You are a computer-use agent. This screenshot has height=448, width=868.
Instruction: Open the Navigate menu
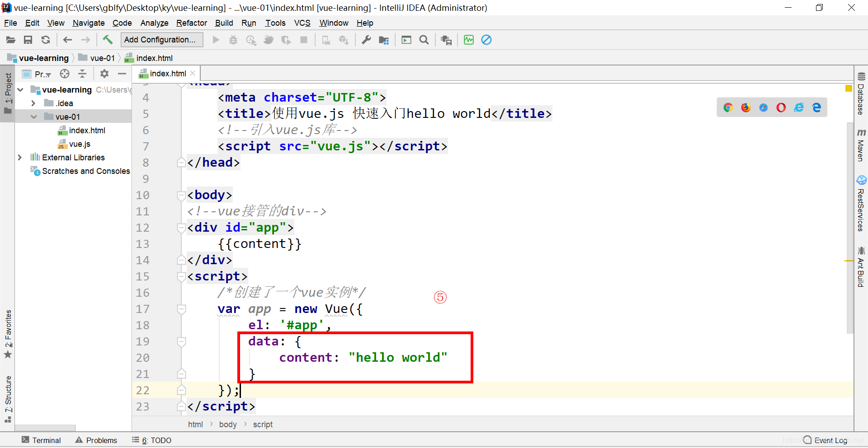[89, 23]
